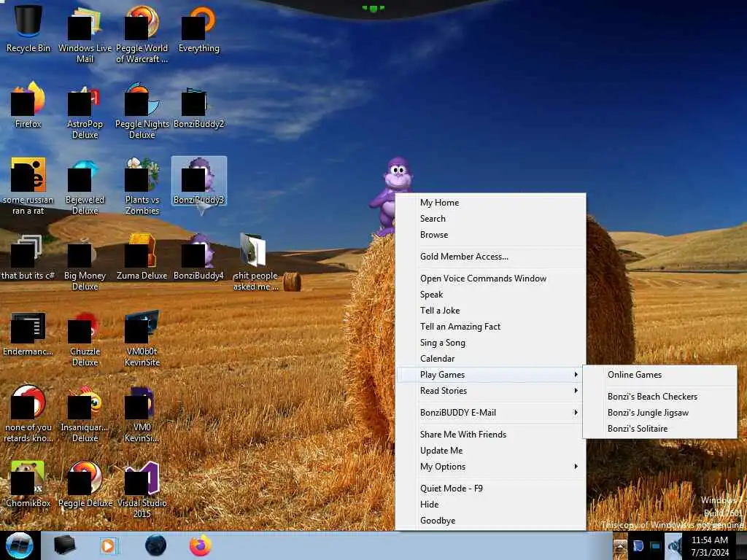Click the taskbar clock showing 11:54 AM
Screen dimensions: 747x560
pyautogui.click(x=710, y=546)
